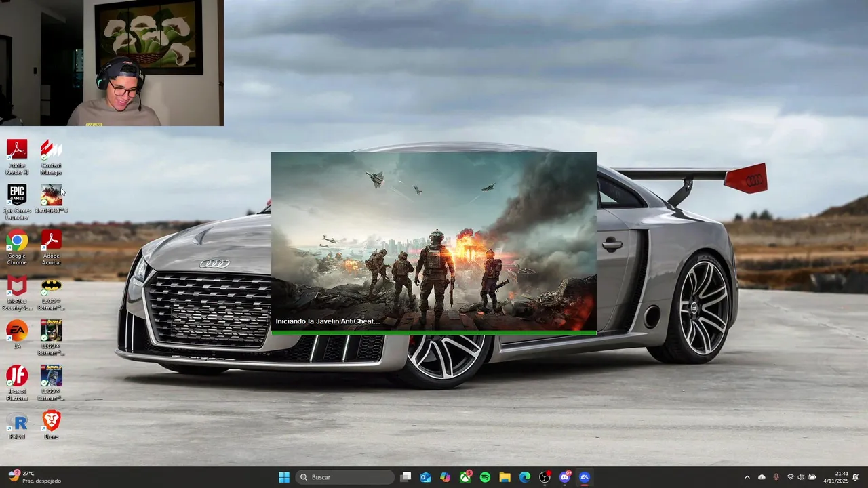The image size is (868, 488).
Task: Click the webcam overlay video
Action: click(112, 63)
